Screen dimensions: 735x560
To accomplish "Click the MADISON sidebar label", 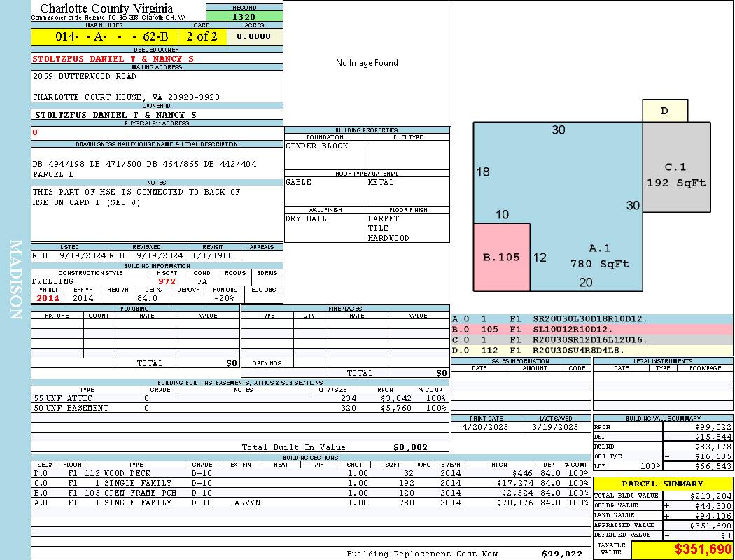I will [x=15, y=280].
